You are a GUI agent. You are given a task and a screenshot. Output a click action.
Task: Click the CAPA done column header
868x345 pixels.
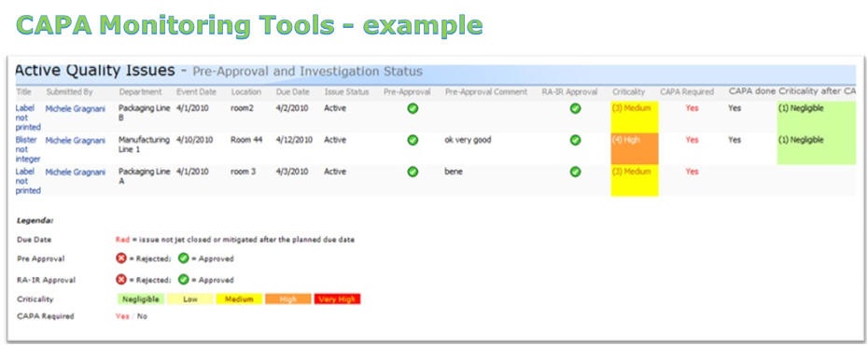click(x=751, y=90)
